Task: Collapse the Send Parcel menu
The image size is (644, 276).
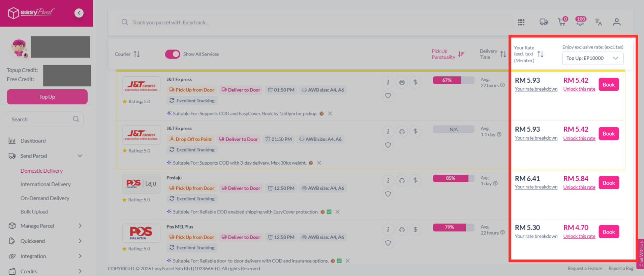Action: pos(80,156)
